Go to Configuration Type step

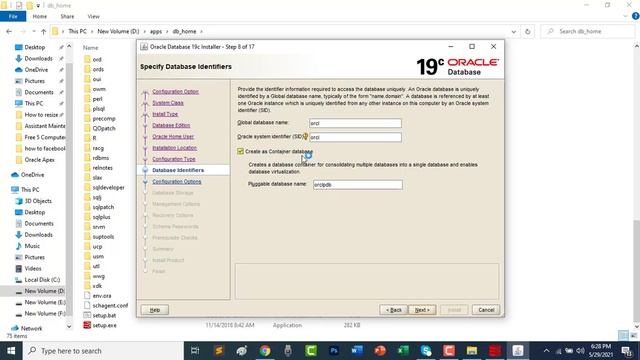[x=174, y=159]
